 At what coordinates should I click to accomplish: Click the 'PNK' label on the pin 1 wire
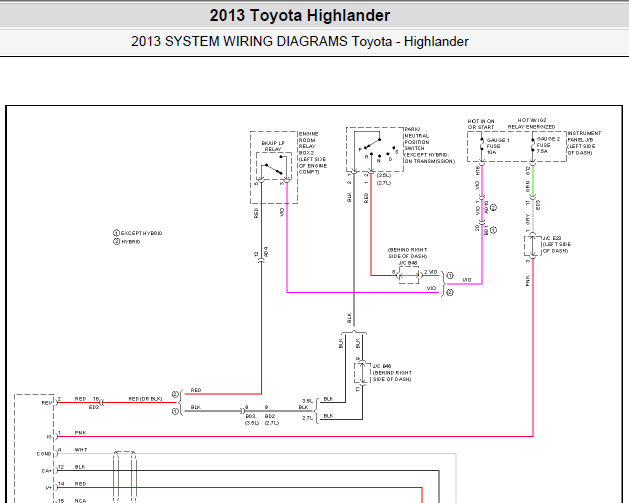80,433
